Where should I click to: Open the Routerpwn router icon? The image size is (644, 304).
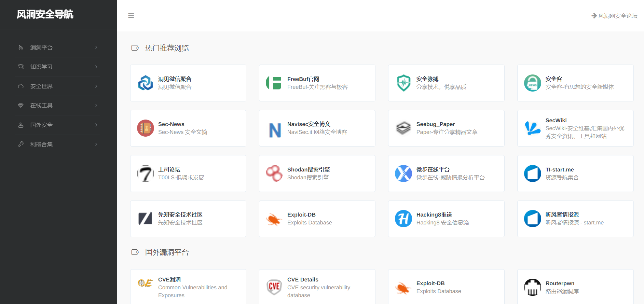[533, 287]
